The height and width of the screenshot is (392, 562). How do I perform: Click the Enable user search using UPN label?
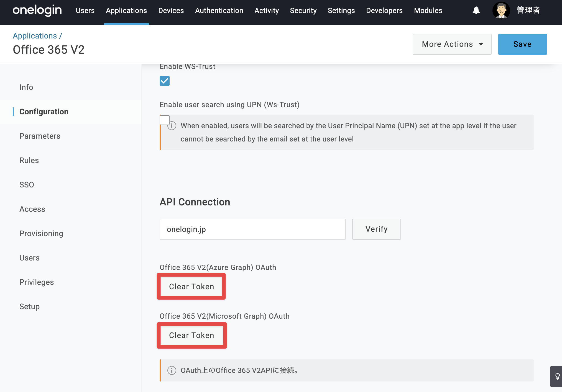coord(229,105)
